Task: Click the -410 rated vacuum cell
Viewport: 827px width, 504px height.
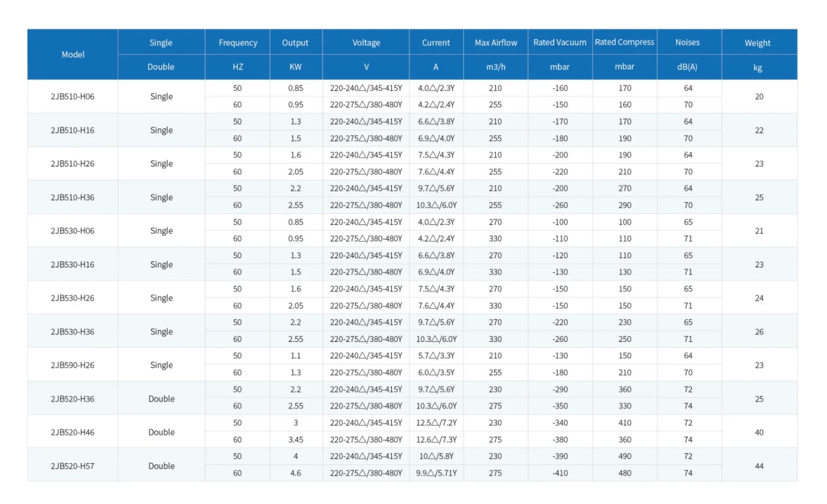Action: tap(560, 473)
